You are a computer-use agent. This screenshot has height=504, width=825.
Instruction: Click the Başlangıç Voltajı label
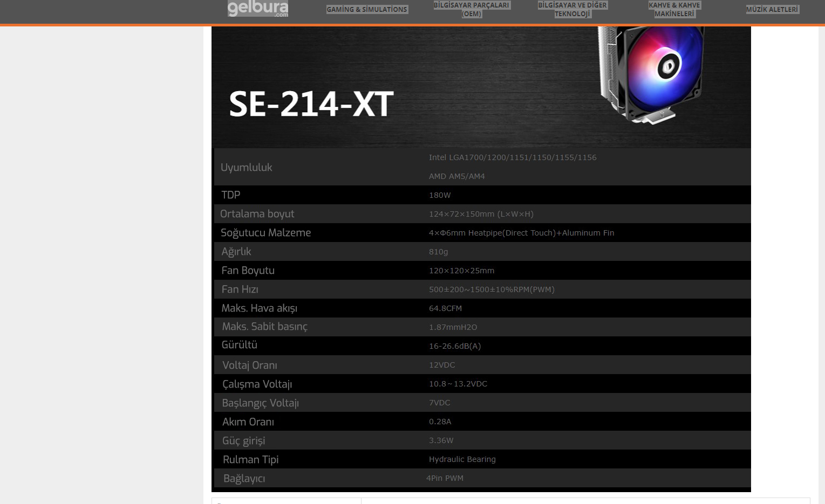pyautogui.click(x=261, y=403)
